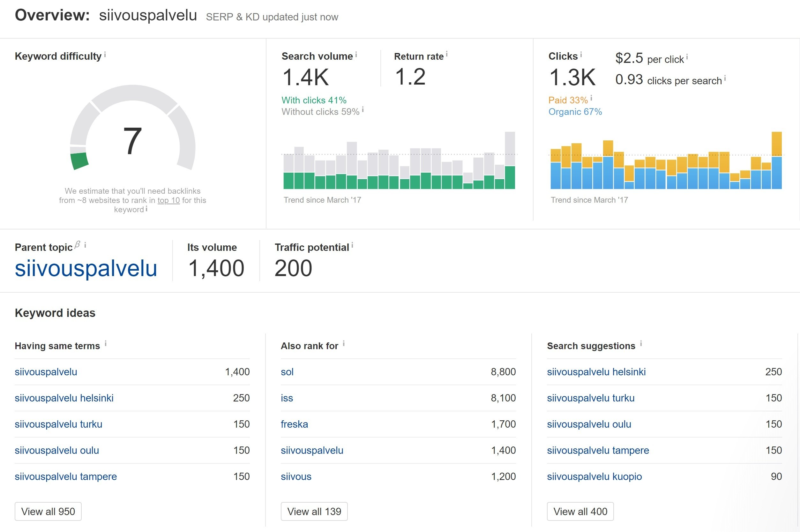Click the green keyword difficulty gauge segment

tap(79, 161)
